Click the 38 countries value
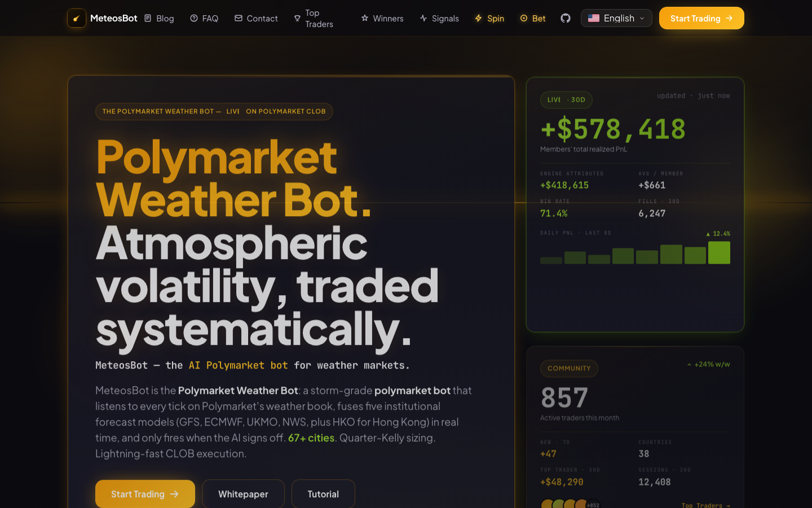The image size is (812, 508). point(644,454)
